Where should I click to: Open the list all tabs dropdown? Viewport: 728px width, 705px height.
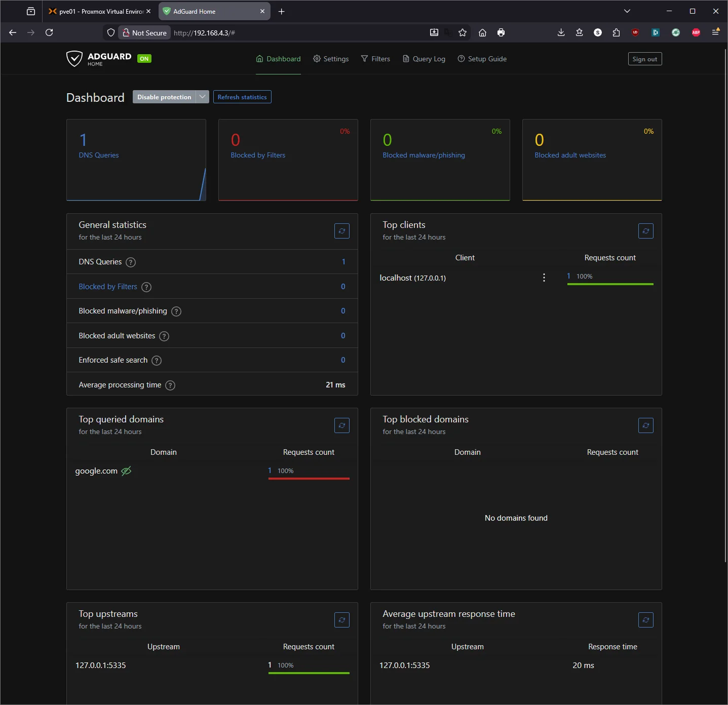[627, 11]
